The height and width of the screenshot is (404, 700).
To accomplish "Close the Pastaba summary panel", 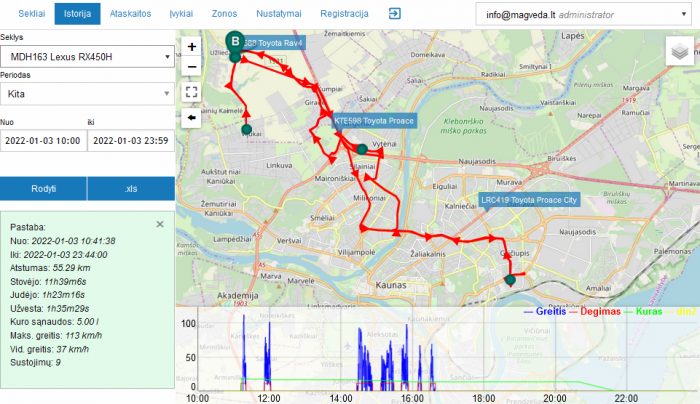I will (160, 225).
